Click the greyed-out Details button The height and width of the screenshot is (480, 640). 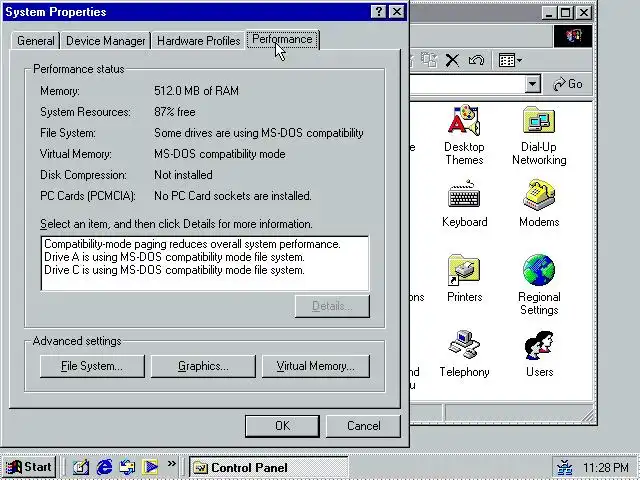tap(332, 306)
